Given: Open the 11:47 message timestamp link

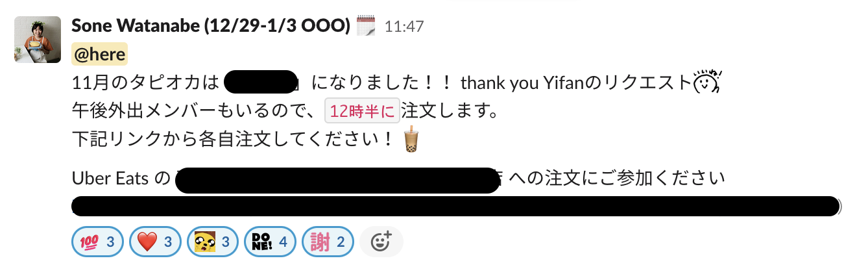Looking at the screenshot, I should pos(404,27).
